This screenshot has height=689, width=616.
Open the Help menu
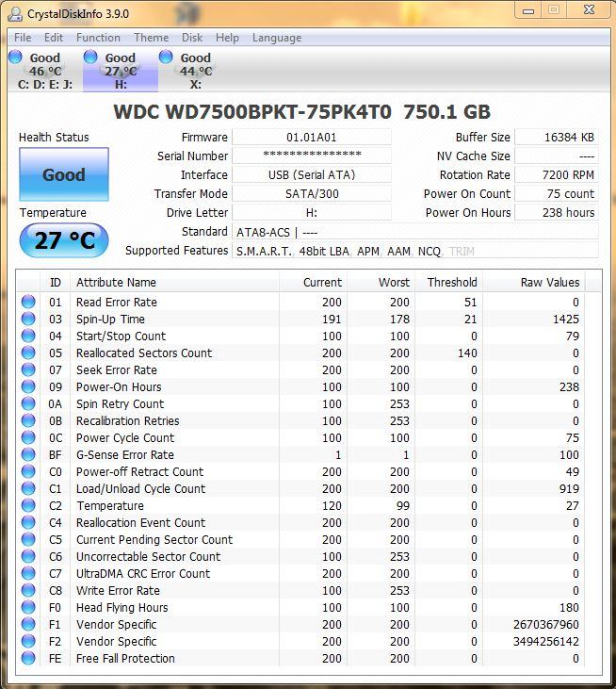click(x=227, y=38)
